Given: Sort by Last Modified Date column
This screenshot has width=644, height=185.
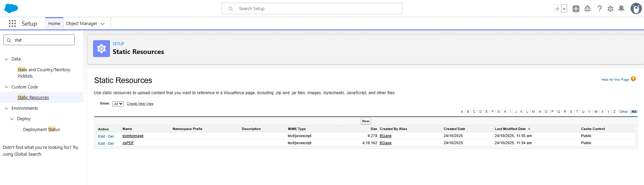Looking at the screenshot, I should tap(510, 129).
